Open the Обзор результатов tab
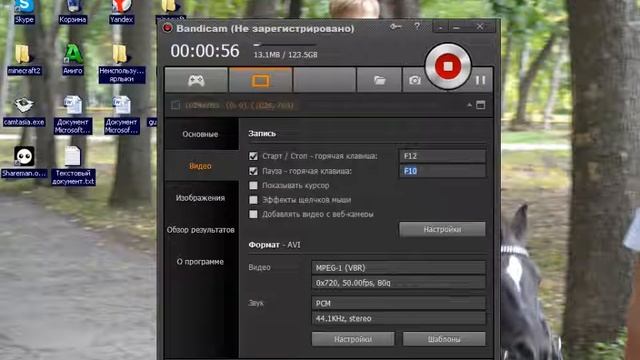This screenshot has height=360, width=640. (x=200, y=230)
